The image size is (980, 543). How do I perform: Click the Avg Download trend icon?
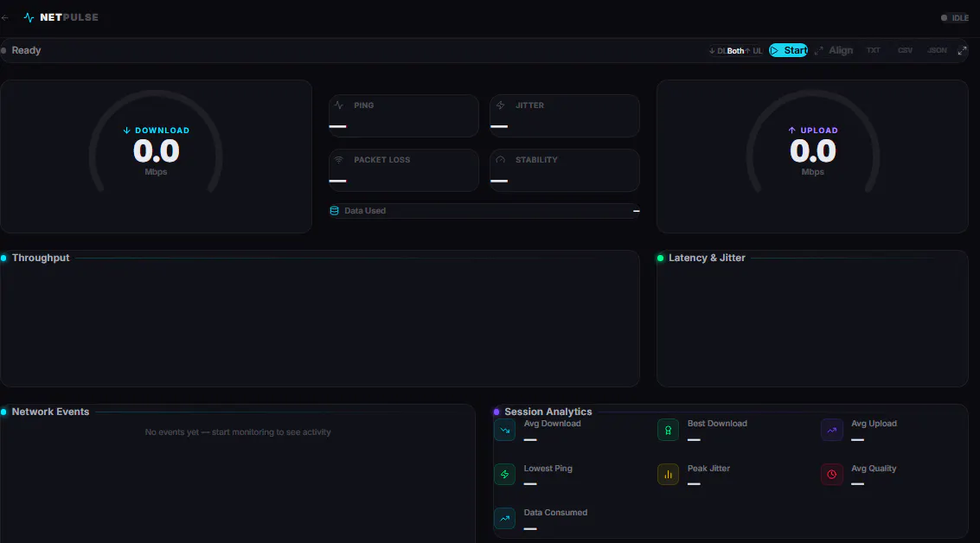[x=504, y=430]
